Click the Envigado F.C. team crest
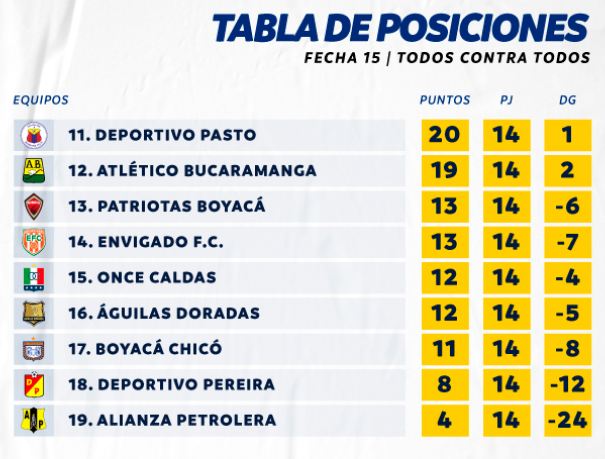Viewport: 605px width, 459px height. [x=34, y=242]
